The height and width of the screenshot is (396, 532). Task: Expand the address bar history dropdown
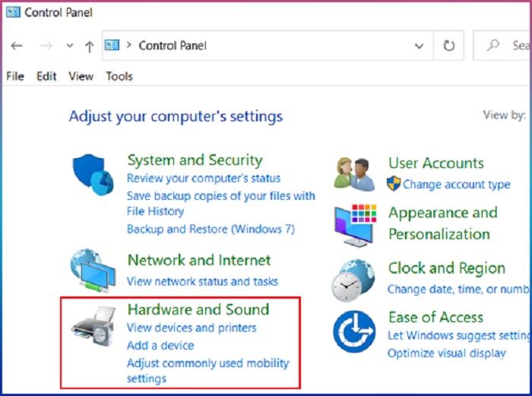[x=419, y=46]
